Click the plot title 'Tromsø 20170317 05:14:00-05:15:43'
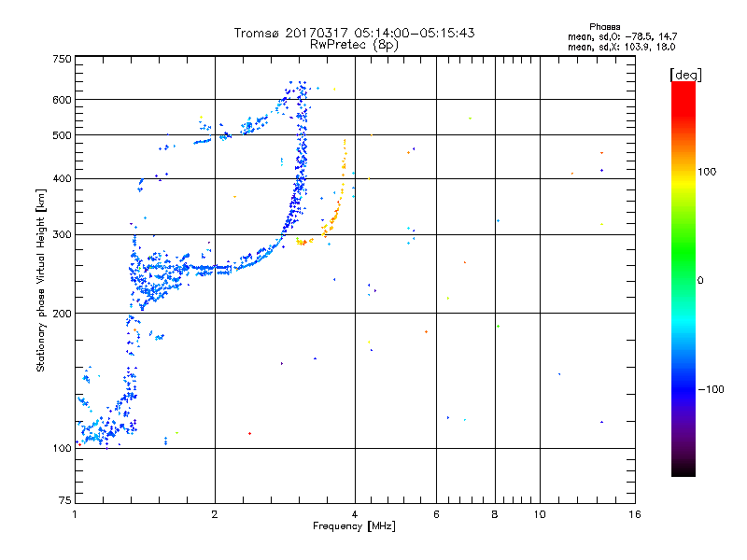747x560 pixels. (x=354, y=33)
